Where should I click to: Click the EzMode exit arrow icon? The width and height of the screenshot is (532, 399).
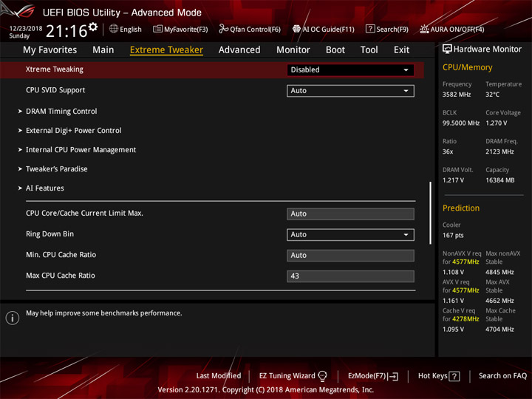pyautogui.click(x=393, y=376)
